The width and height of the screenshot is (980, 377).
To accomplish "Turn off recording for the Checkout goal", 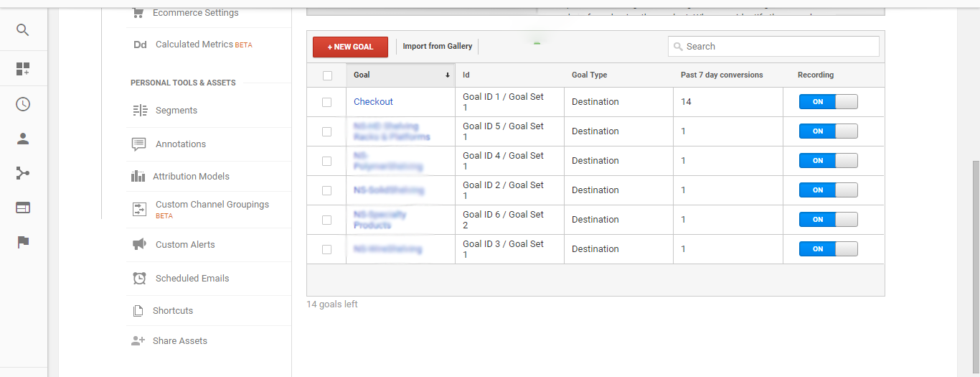I will click(x=828, y=102).
